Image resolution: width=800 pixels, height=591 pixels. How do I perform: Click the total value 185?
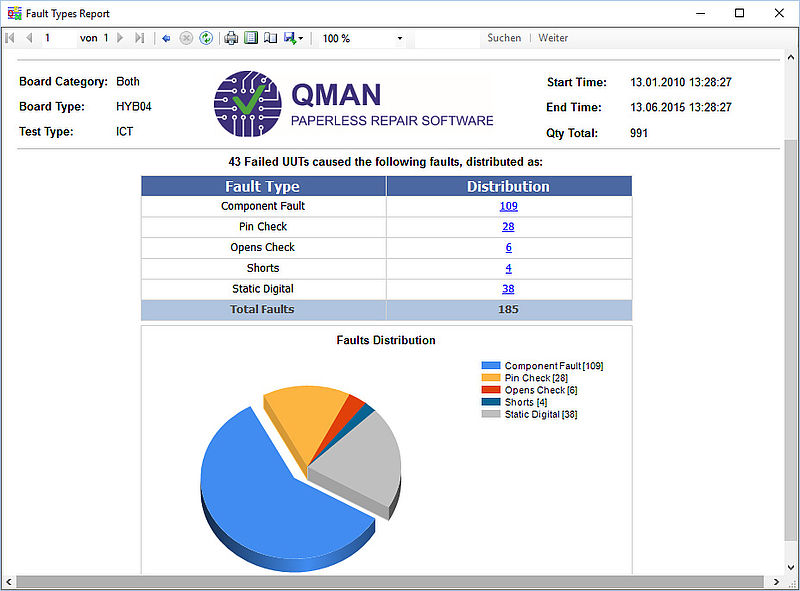point(508,309)
